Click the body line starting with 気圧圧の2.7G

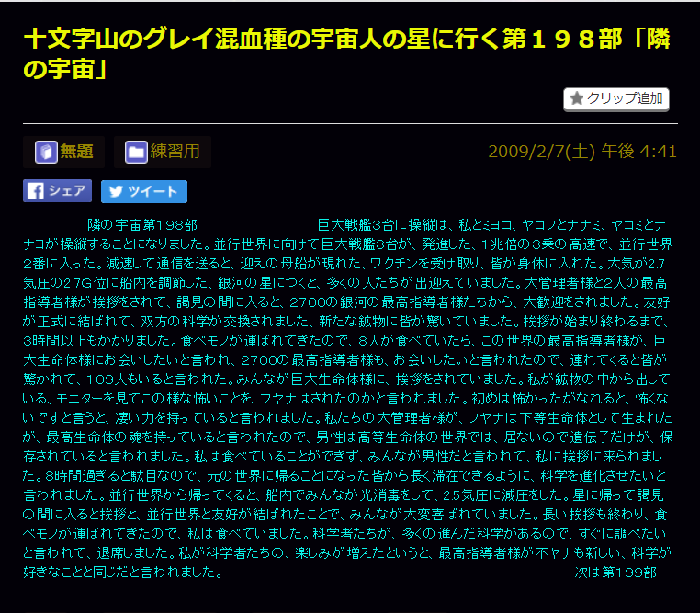(x=349, y=282)
